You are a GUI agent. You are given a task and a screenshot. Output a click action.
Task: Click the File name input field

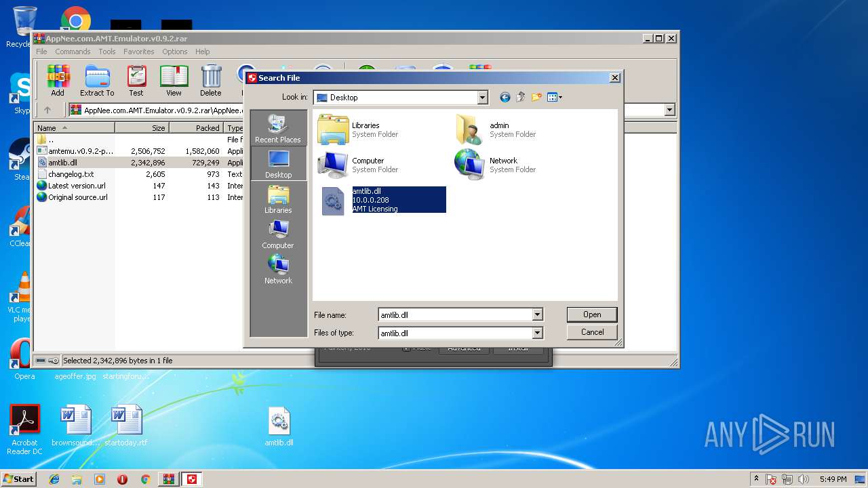(x=455, y=314)
